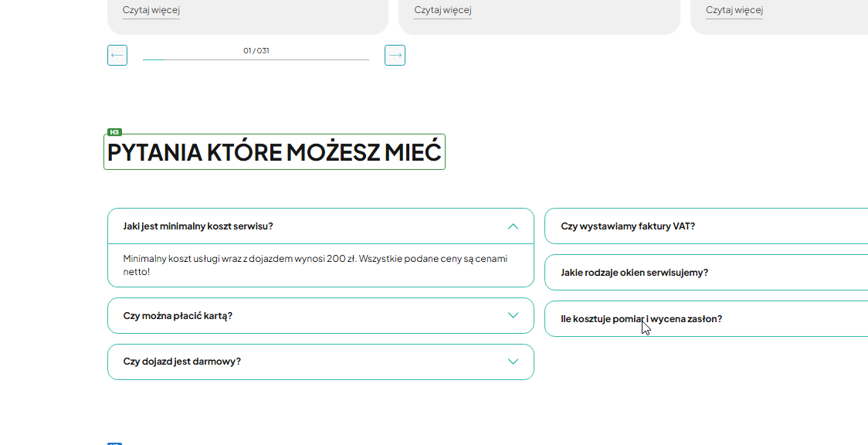Select the 'PYTANIA KTÓRE MOŻESZ MIEĆ' heading

click(274, 152)
